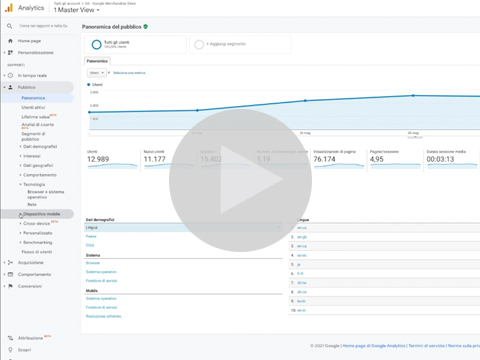Click the Acquisizione arrows icon
Screen dimensions: 480x360
tap(10, 263)
